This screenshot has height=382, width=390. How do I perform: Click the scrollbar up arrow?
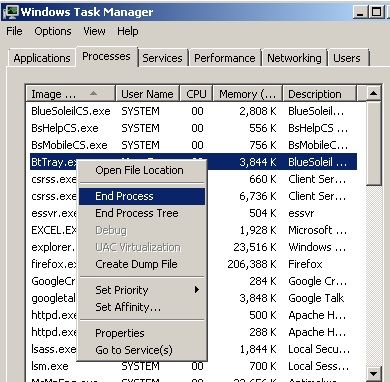pos(373,93)
